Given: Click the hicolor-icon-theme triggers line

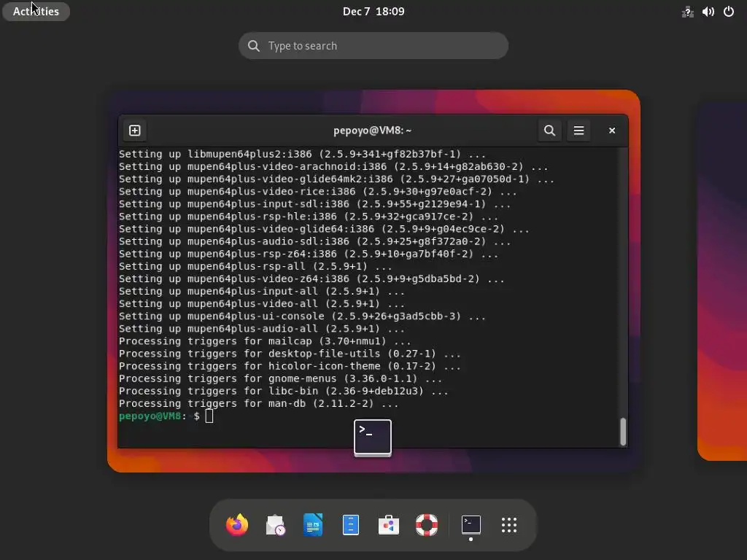Looking at the screenshot, I should [290, 366].
